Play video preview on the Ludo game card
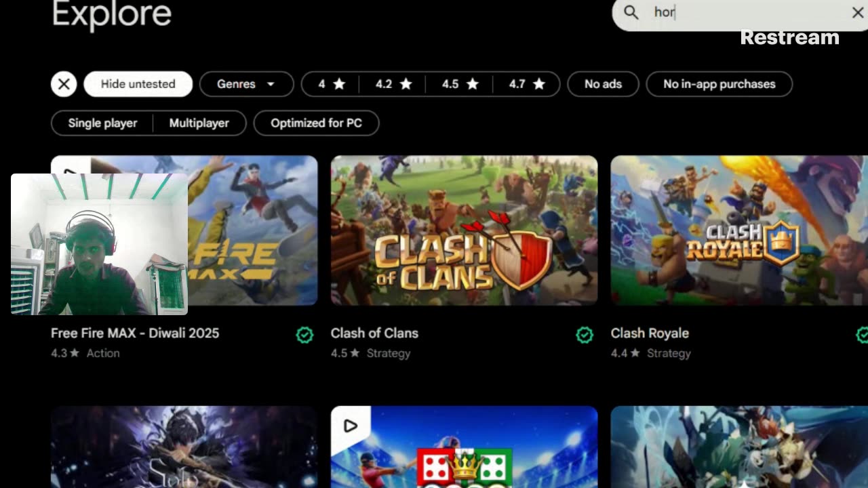Viewport: 868px width, 488px height. pos(350,426)
